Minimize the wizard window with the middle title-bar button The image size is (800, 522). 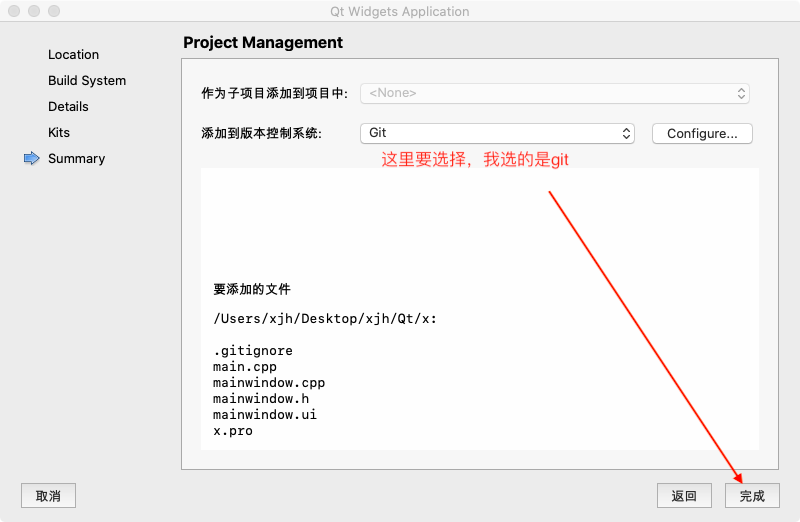[33, 11]
